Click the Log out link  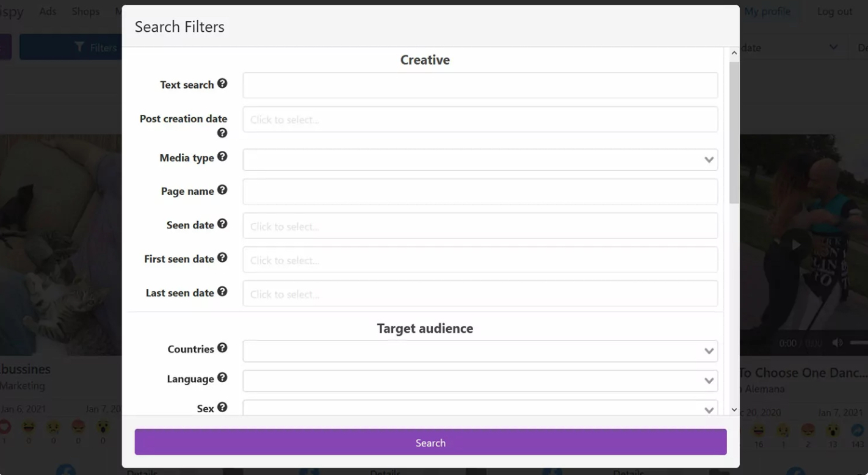(x=834, y=11)
